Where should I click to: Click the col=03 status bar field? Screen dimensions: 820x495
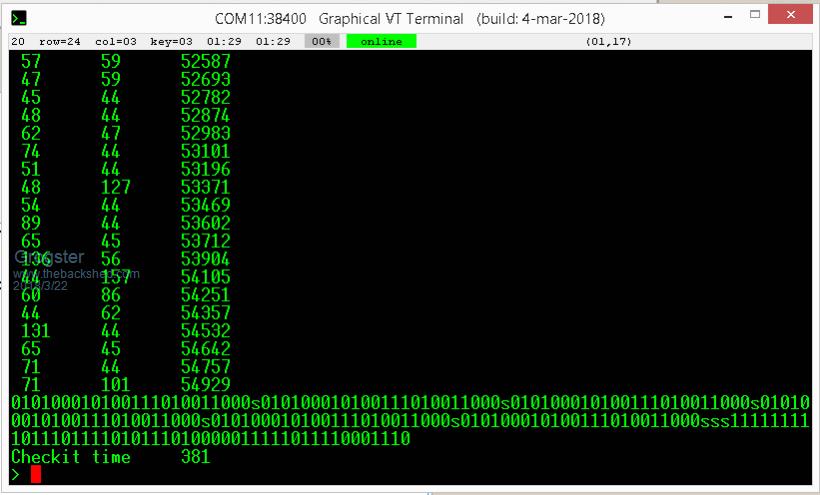click(116, 41)
